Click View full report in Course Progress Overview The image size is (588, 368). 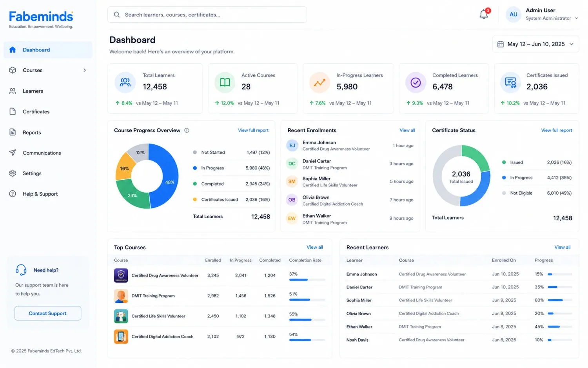pos(253,130)
